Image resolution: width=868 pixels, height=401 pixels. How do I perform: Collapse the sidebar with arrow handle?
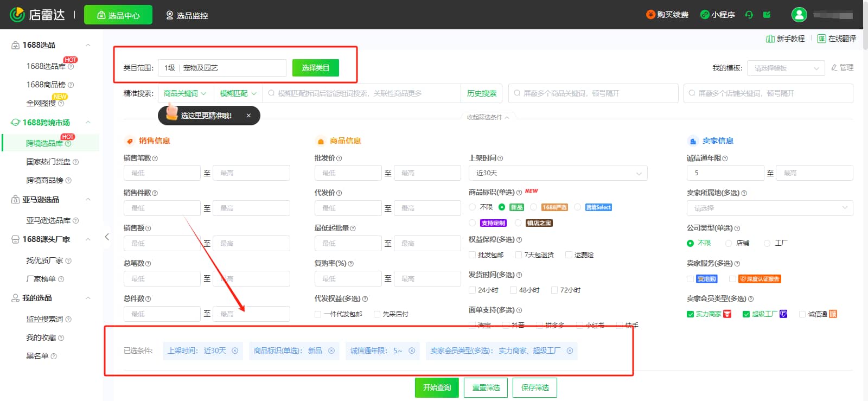coord(107,237)
